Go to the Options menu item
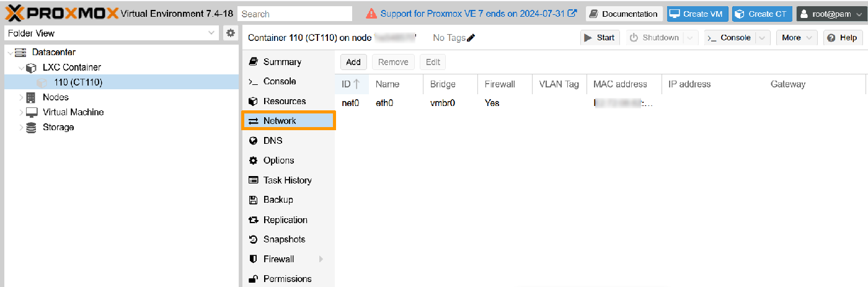The image size is (868, 287). 278,161
